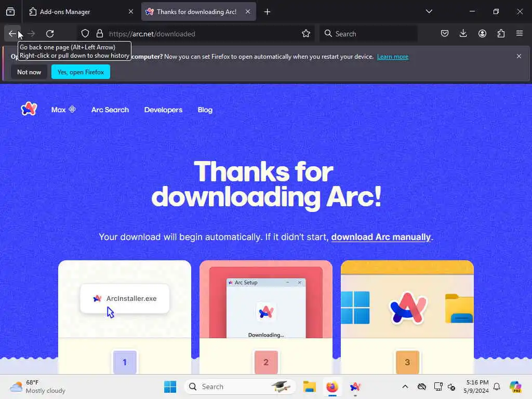
Task: Bookmark this page with the star icon
Action: point(305,34)
